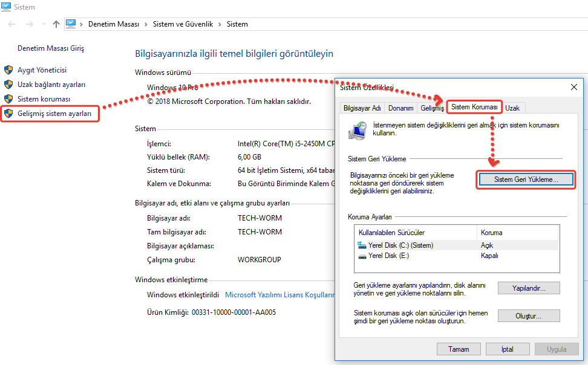
Task: Click the Yapılandır button
Action: coord(528,288)
